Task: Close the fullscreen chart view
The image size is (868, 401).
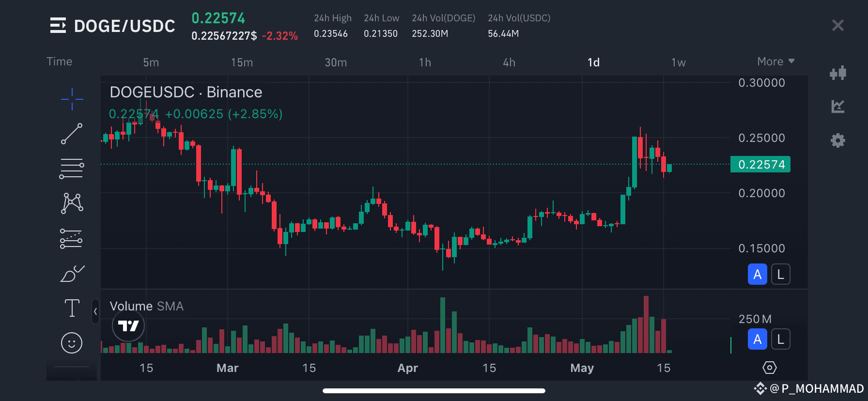Action: coord(838,25)
